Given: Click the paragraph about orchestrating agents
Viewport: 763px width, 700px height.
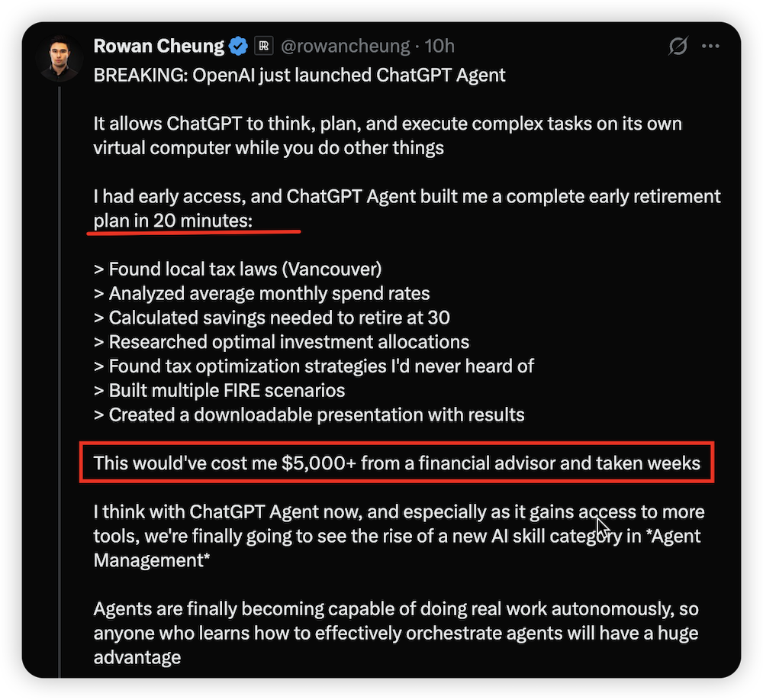Looking at the screenshot, I should click(x=395, y=632).
